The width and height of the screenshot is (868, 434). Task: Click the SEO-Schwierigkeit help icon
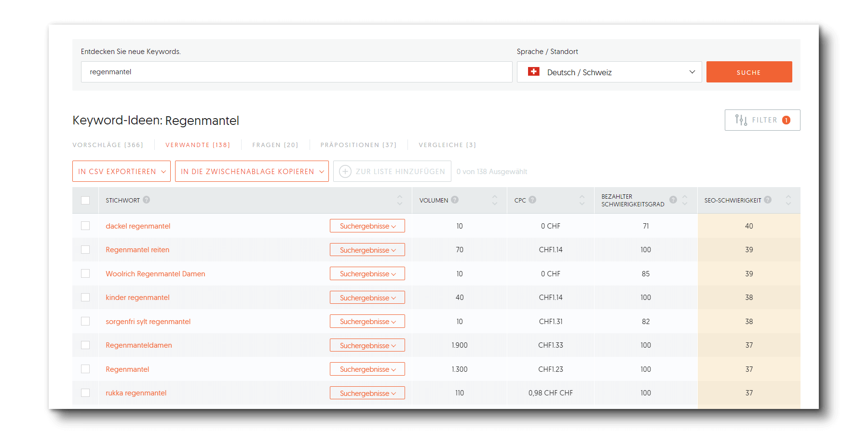click(x=768, y=200)
